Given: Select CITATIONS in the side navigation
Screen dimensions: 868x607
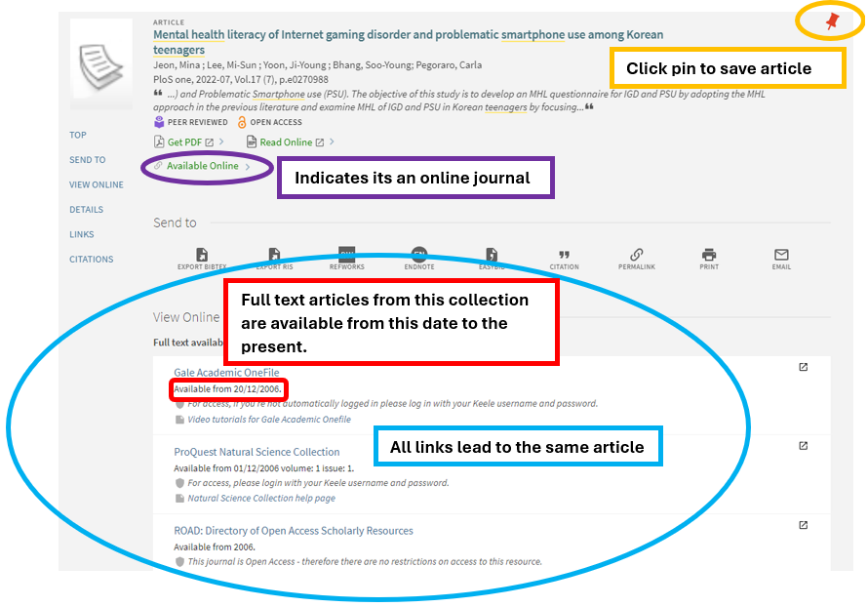Looking at the screenshot, I should (x=92, y=260).
